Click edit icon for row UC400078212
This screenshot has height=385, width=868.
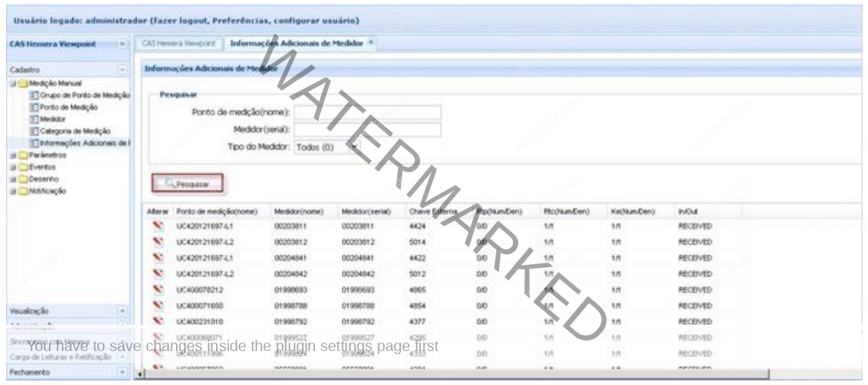click(159, 288)
